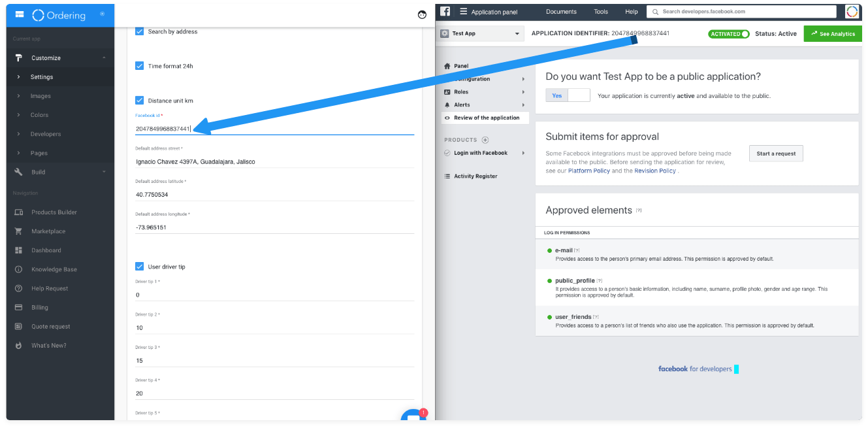Click the Customize paint roller icon
The width and height of the screenshot is (868, 428).
click(18, 58)
